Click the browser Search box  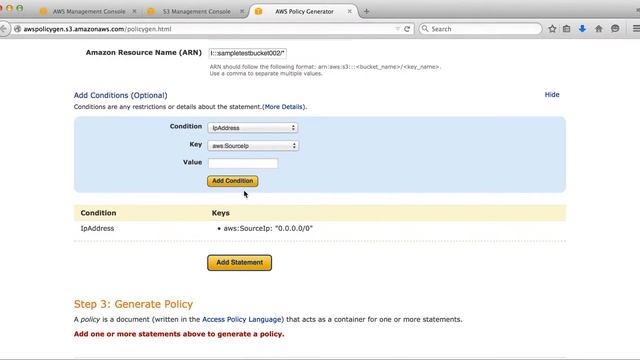tap(481, 29)
